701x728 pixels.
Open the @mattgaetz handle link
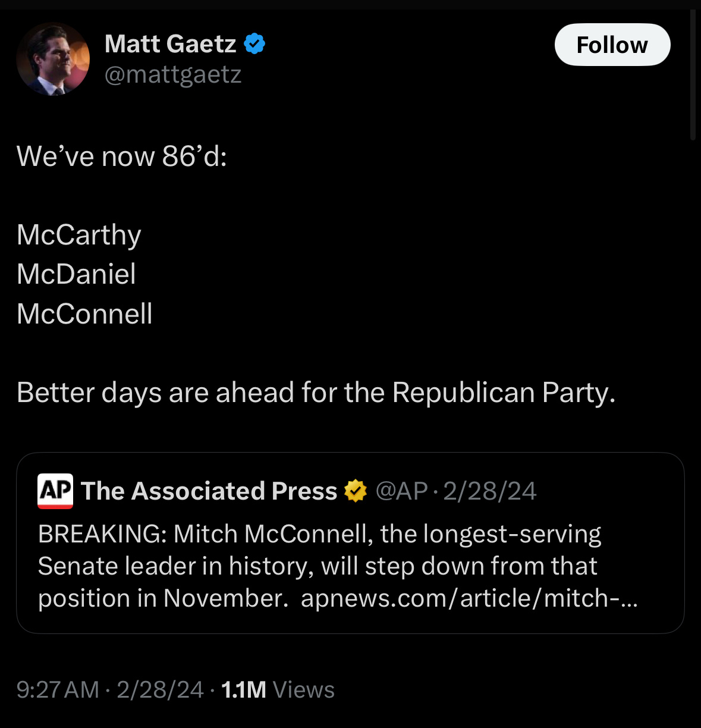coord(172,74)
